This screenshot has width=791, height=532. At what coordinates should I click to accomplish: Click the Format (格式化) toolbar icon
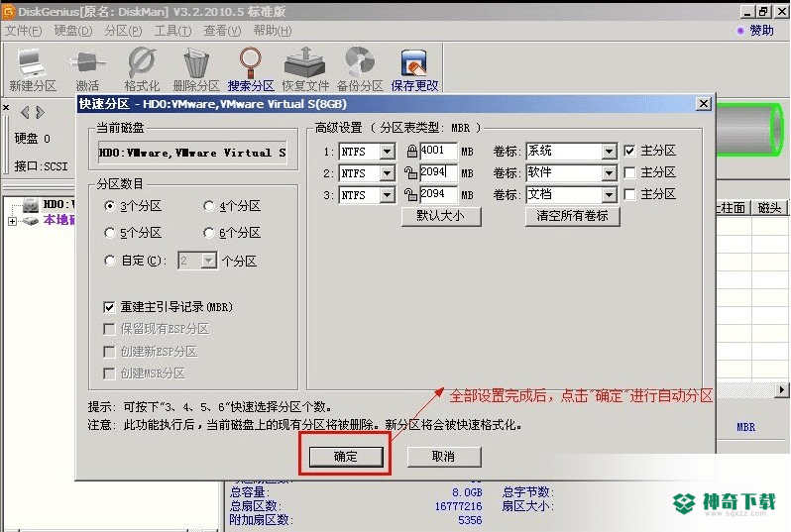(142, 69)
